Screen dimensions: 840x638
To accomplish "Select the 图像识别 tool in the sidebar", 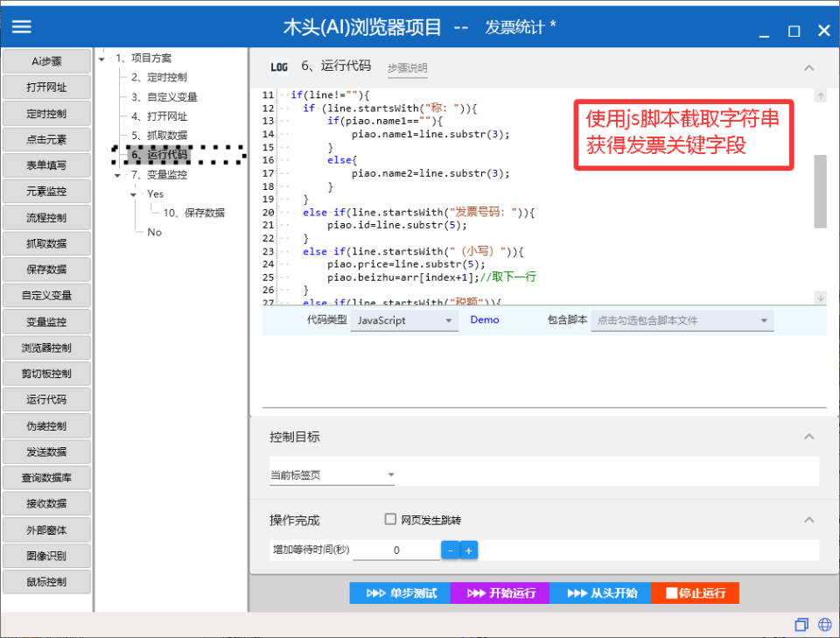I will click(x=46, y=556).
